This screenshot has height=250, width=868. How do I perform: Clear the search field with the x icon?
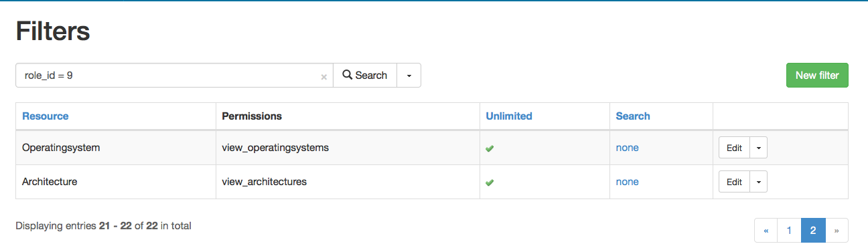pyautogui.click(x=324, y=77)
